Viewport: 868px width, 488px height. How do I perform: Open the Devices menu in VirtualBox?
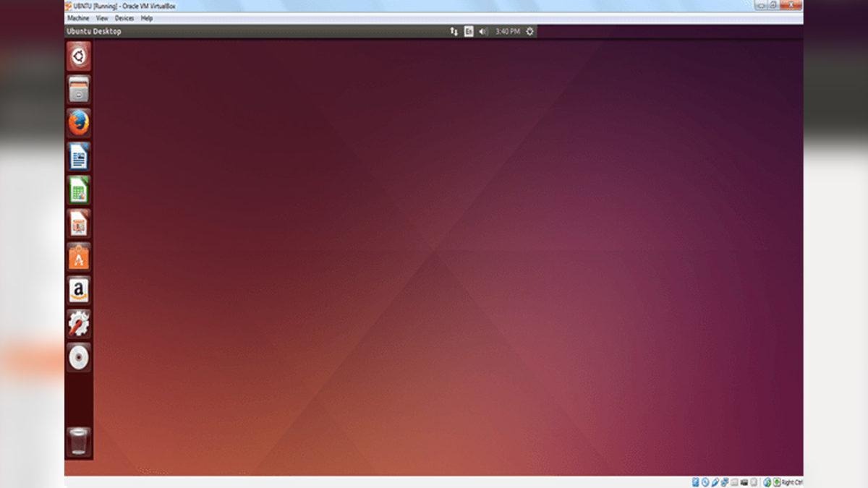coord(124,18)
